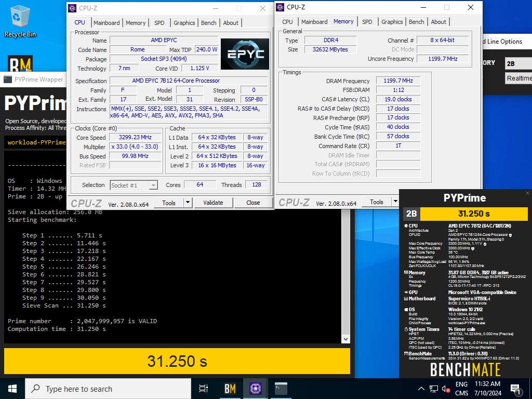
Task: Click the muted volume tray icon
Action: [x=445, y=389]
